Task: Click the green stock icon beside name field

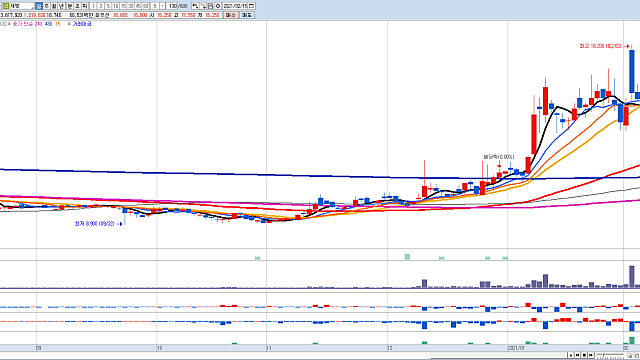Action: click(x=6, y=6)
